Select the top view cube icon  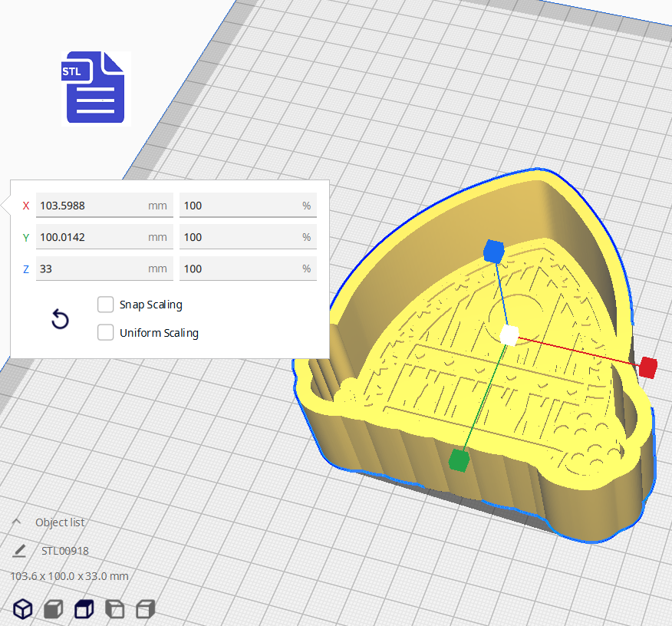pyautogui.click(x=83, y=609)
